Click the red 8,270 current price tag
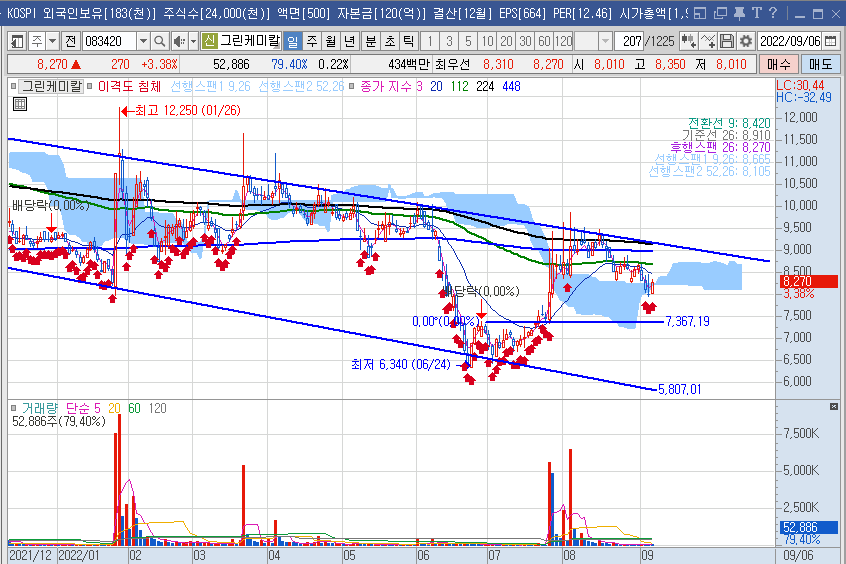Image resolution: width=846 pixels, height=564 pixels. [x=809, y=281]
